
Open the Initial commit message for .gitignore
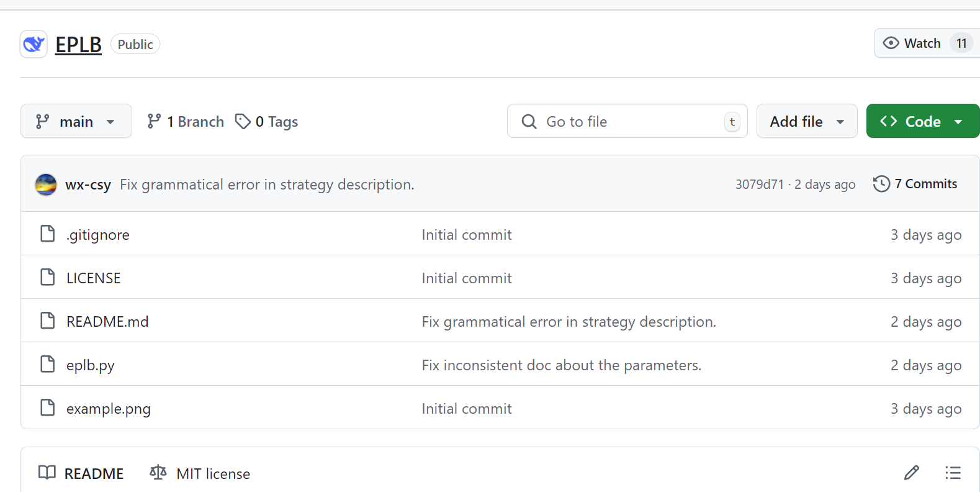pyautogui.click(x=467, y=235)
